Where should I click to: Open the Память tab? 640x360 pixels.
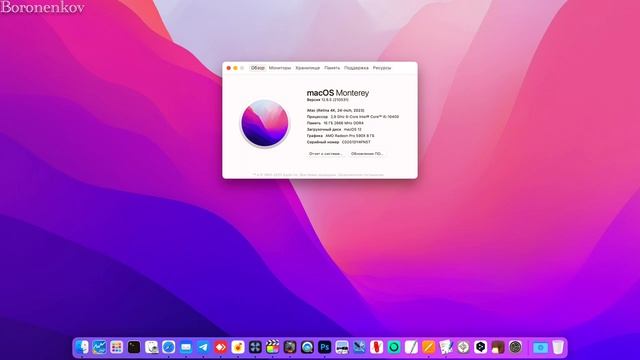pyautogui.click(x=332, y=68)
